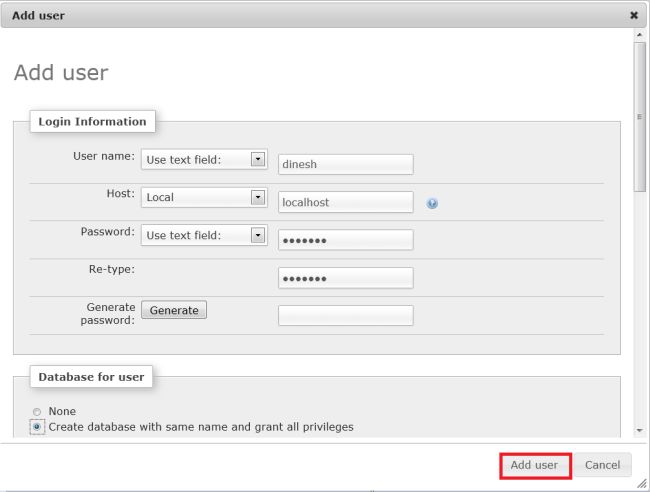Expand the Host selection dropdown
650x492 pixels.
coord(204,197)
